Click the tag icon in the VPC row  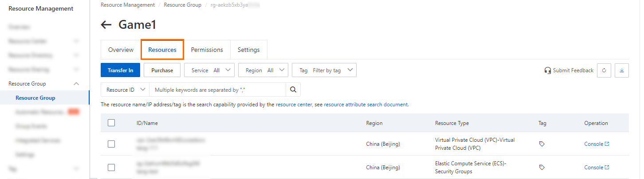[542, 144]
